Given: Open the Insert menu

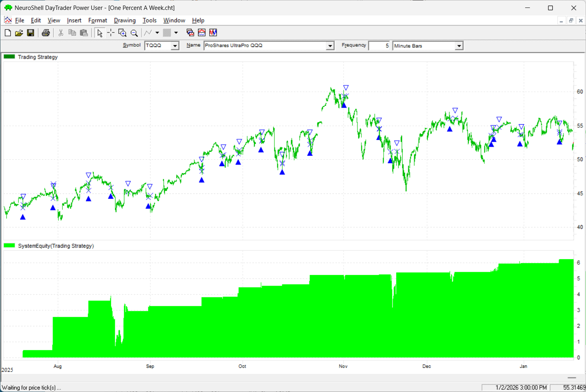Looking at the screenshot, I should 74,21.
